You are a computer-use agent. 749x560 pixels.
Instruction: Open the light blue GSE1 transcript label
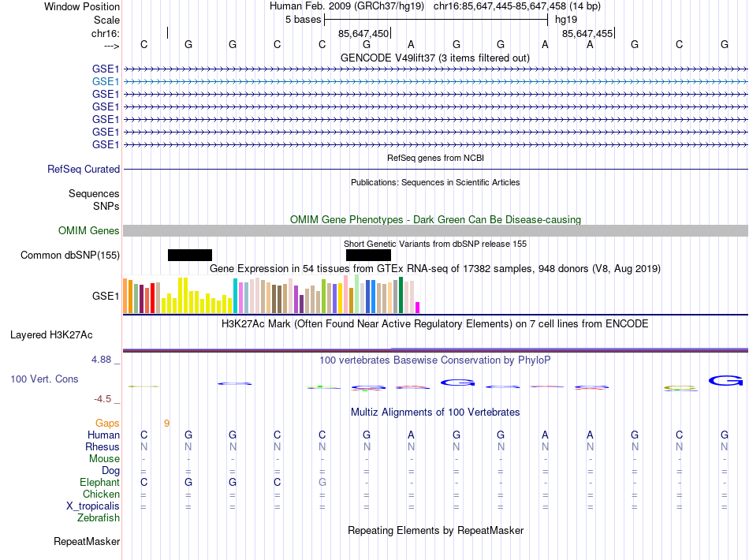pyautogui.click(x=106, y=81)
